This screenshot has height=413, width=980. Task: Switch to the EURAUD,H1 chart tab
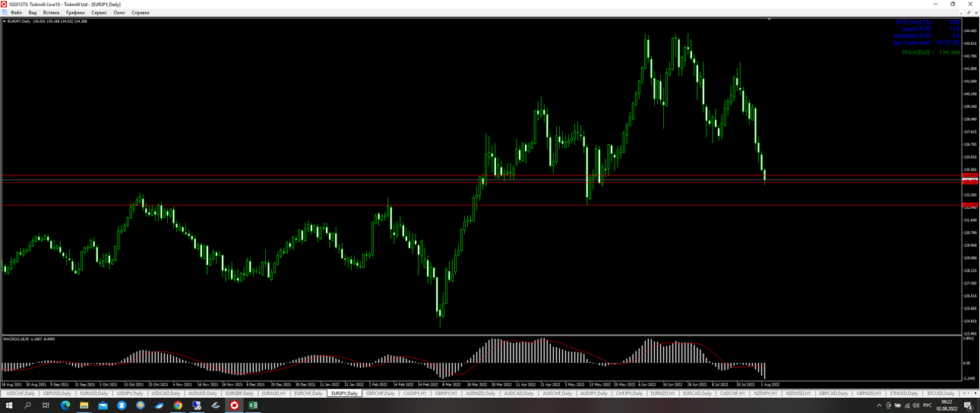[273, 393]
